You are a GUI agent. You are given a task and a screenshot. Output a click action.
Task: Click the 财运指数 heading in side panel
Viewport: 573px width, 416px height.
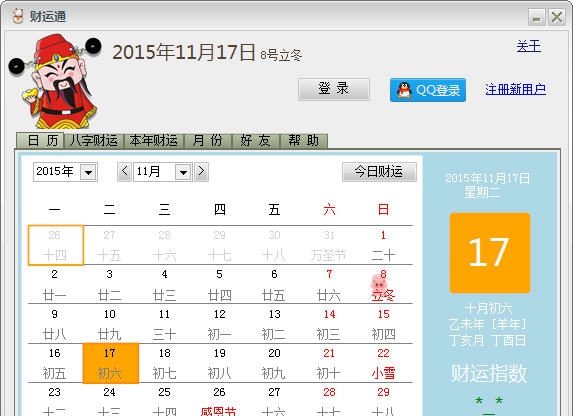click(x=489, y=373)
